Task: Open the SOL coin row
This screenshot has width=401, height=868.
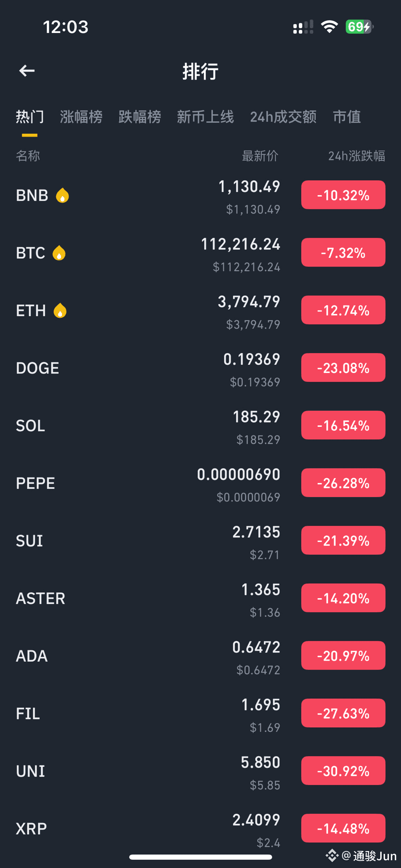Action: [x=145, y=426]
